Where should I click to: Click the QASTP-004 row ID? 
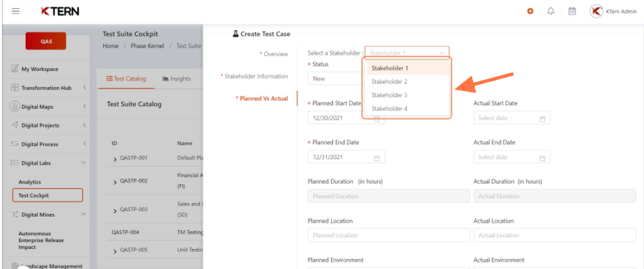click(x=125, y=232)
